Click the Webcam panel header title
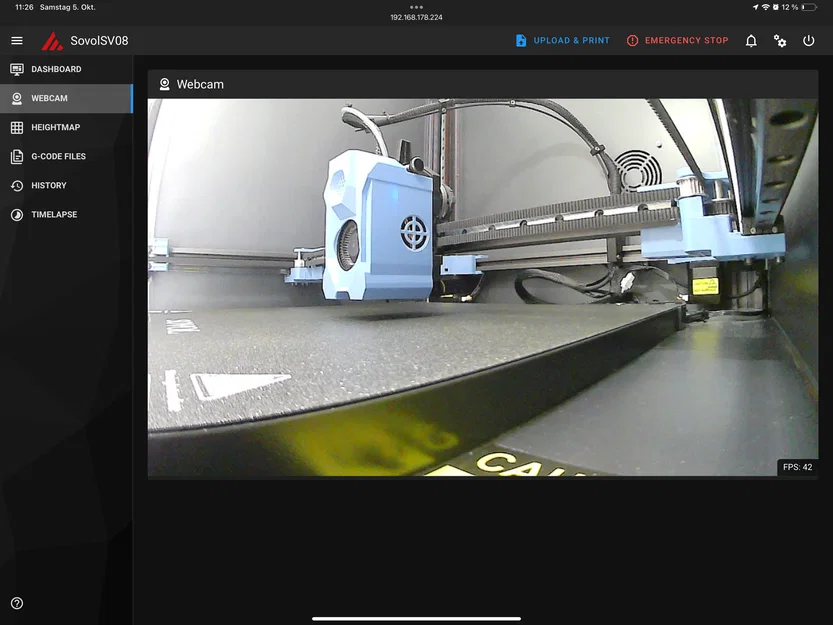 coord(200,85)
